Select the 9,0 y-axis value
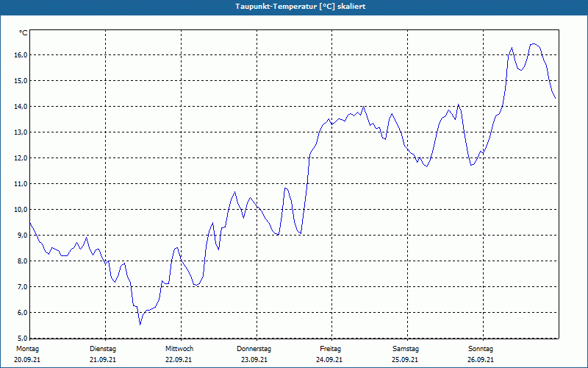 tap(23, 235)
